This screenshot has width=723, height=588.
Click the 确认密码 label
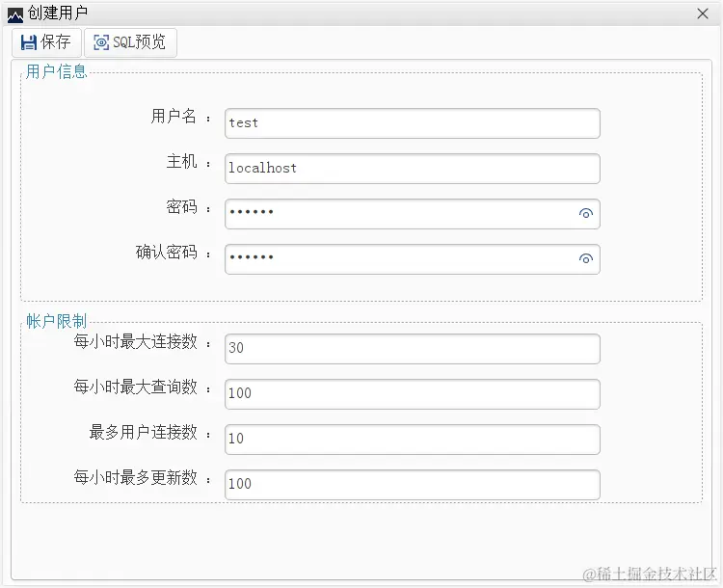[167, 252]
